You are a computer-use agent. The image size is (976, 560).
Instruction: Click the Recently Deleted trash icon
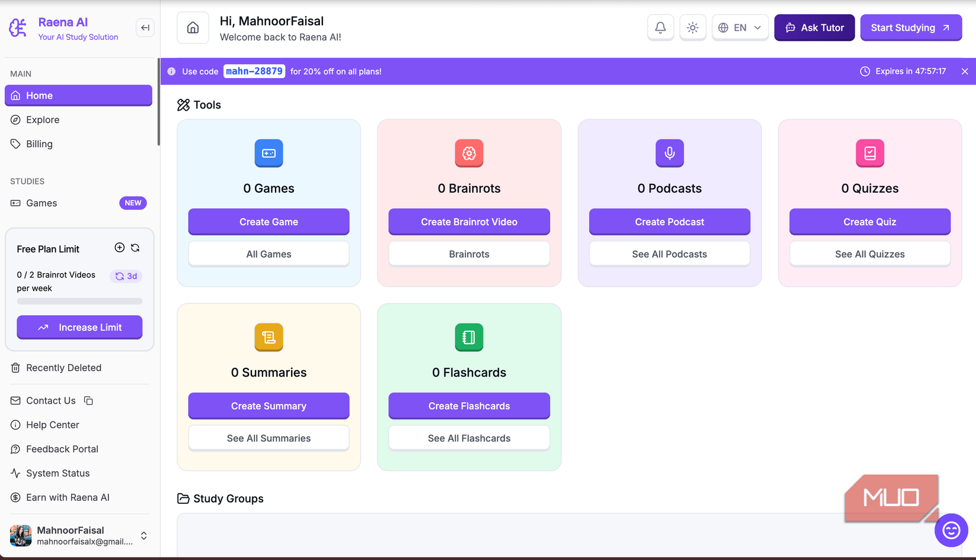16,368
